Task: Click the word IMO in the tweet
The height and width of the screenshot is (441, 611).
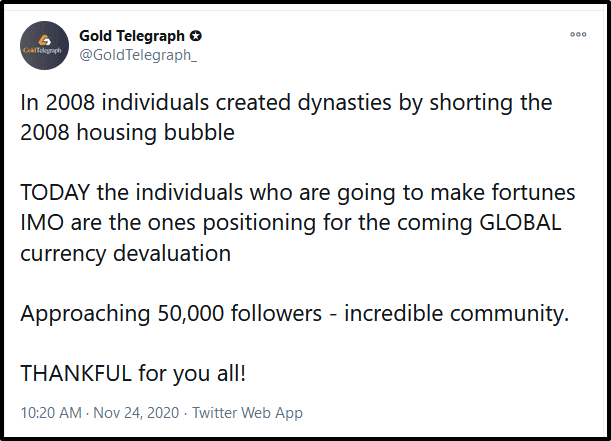Action: pos(42,223)
